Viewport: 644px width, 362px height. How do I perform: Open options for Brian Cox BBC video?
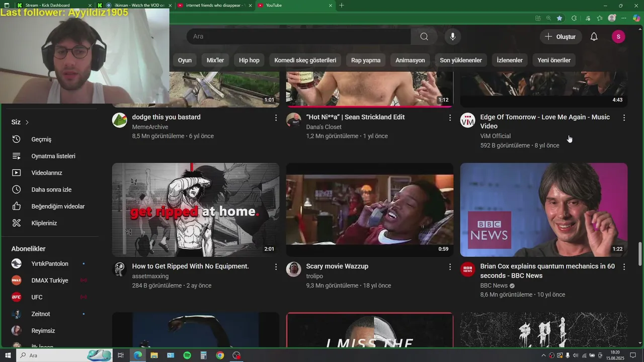624,267
